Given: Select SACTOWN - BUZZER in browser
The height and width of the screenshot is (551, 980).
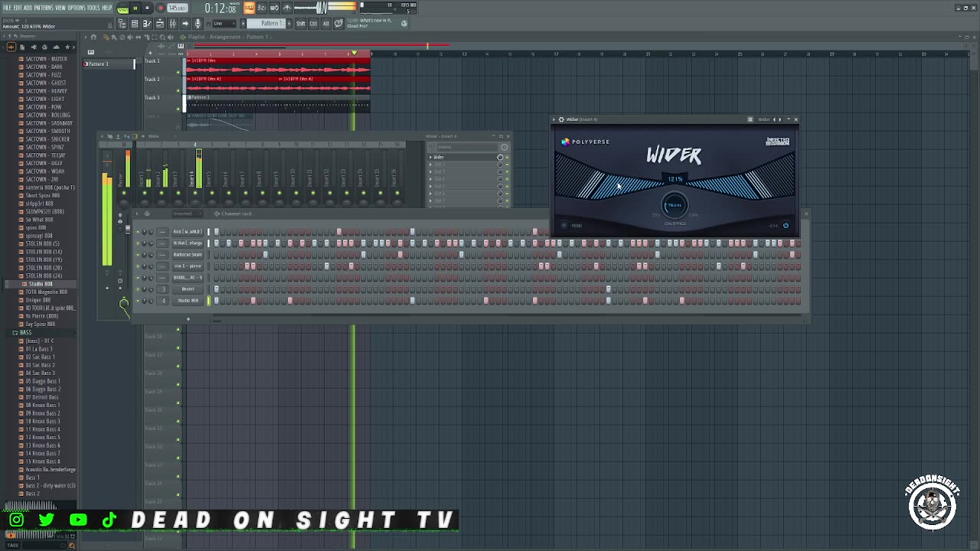Looking at the screenshot, I should [x=46, y=59].
